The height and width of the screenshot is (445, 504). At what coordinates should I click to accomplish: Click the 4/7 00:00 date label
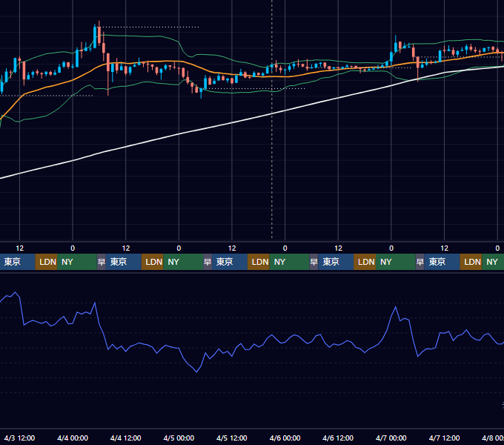391,438
